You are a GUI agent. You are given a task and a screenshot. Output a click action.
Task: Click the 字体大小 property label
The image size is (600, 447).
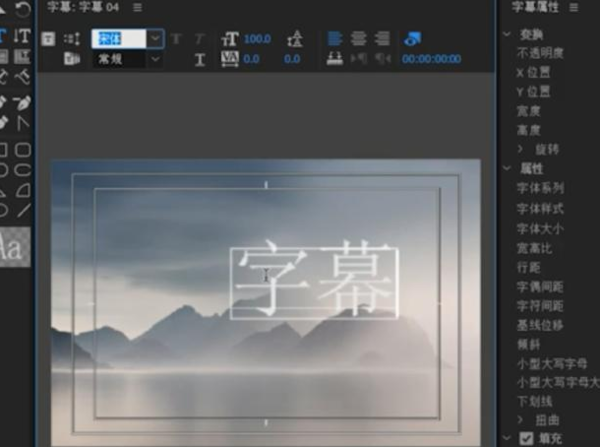pos(540,229)
